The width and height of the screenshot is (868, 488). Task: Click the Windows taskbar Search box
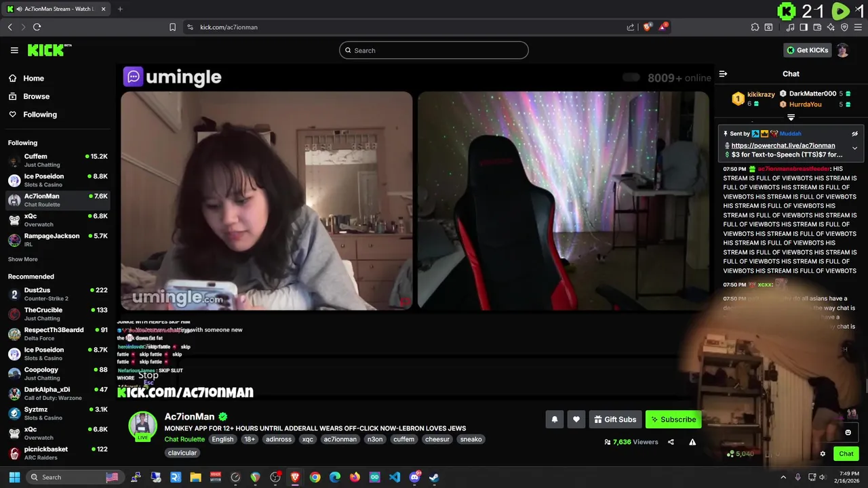click(x=75, y=477)
